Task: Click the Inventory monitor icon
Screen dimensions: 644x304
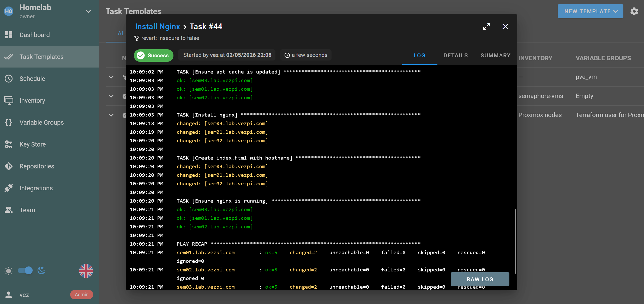Action: click(9, 100)
